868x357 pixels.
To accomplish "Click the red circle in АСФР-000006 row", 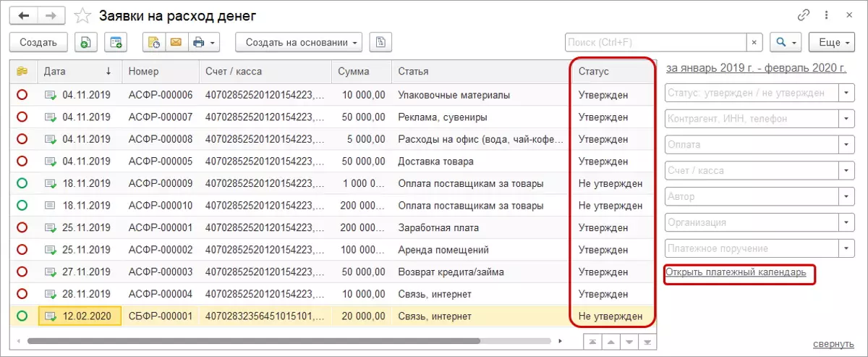I will [22, 95].
